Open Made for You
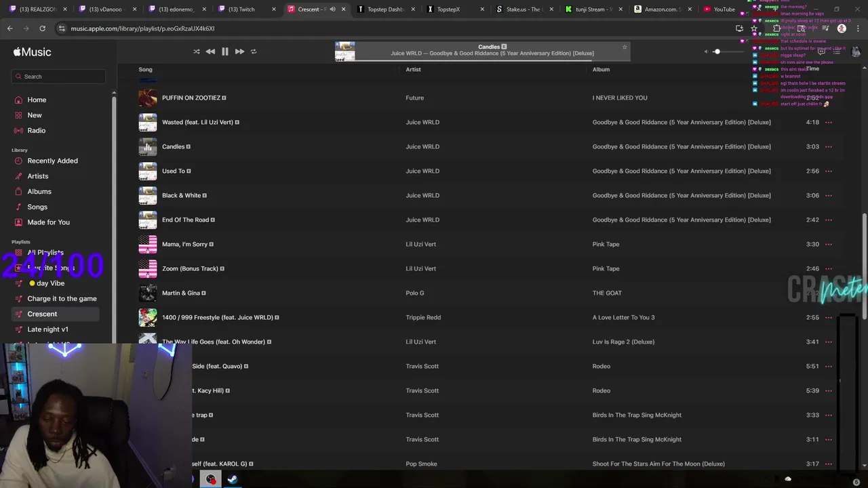The width and height of the screenshot is (868, 488). 48,222
